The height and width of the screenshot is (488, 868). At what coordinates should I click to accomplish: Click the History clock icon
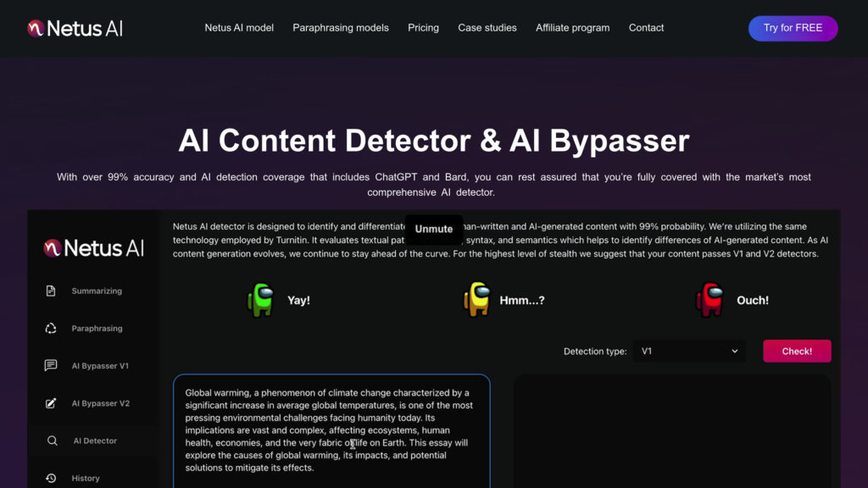(51, 478)
